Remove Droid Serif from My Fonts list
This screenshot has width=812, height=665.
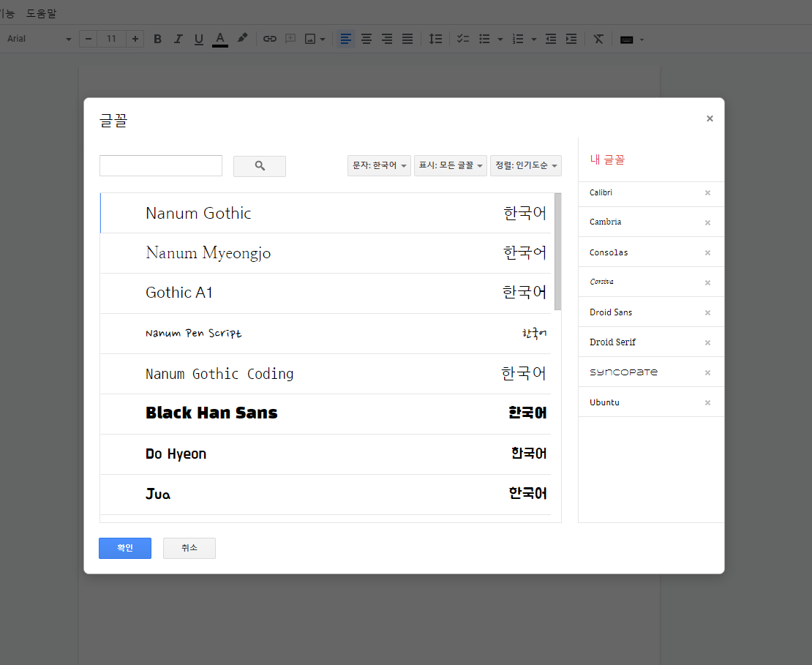[707, 343]
